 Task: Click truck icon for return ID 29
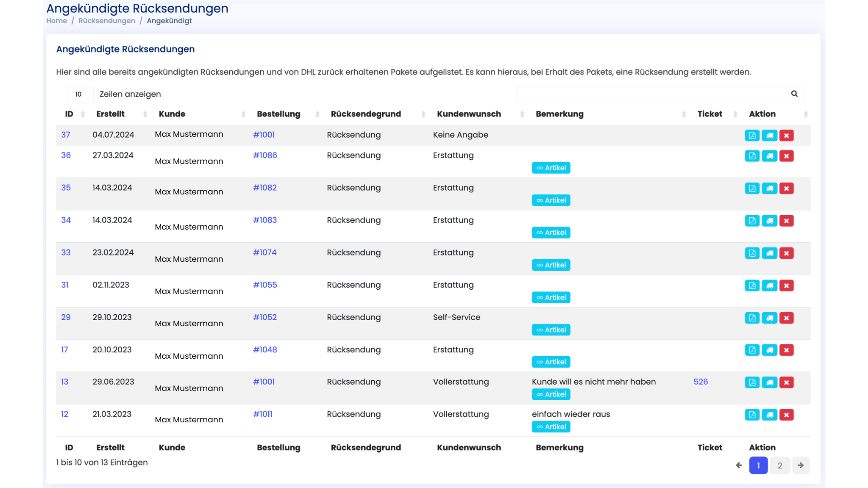click(x=769, y=318)
